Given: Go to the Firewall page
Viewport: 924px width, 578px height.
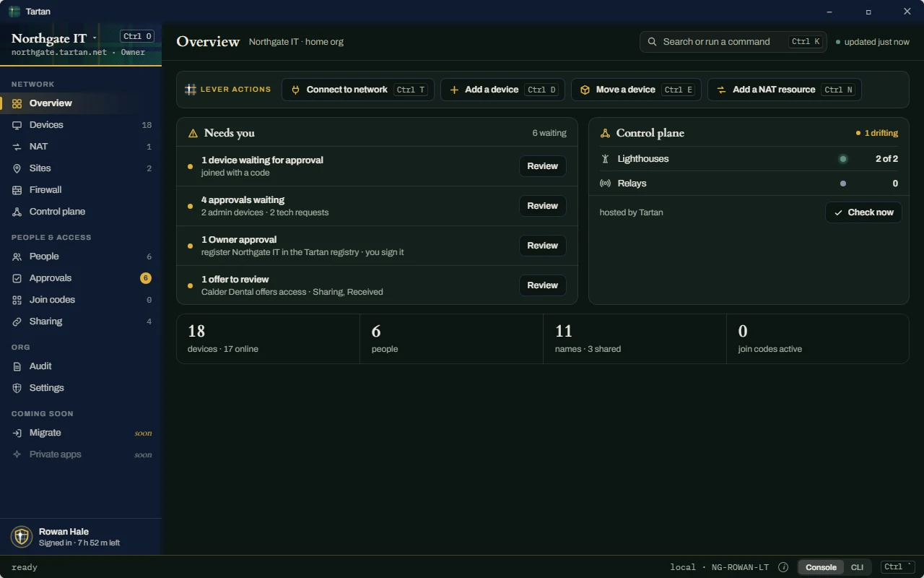Looking at the screenshot, I should click(x=81, y=190).
